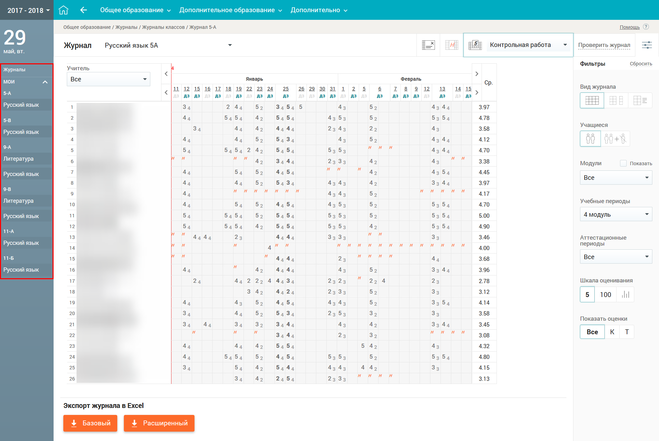Open the filter settings sliders icon
This screenshot has width=659, height=441.
coord(646,45)
